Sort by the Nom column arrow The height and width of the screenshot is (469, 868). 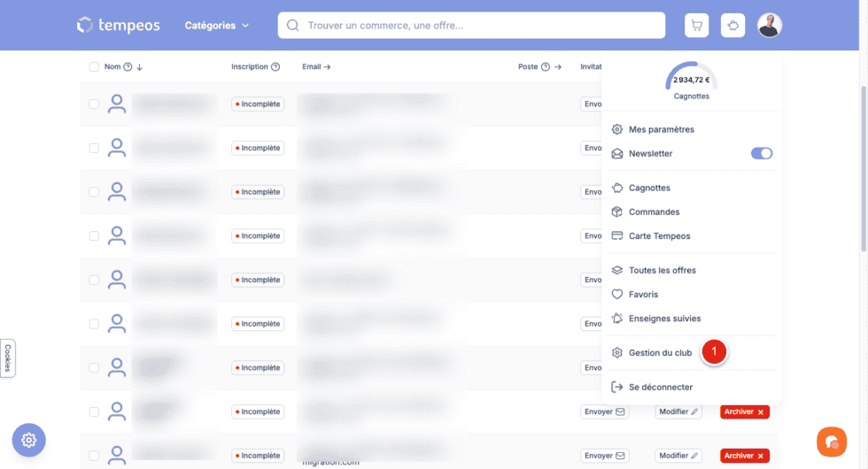tap(140, 67)
